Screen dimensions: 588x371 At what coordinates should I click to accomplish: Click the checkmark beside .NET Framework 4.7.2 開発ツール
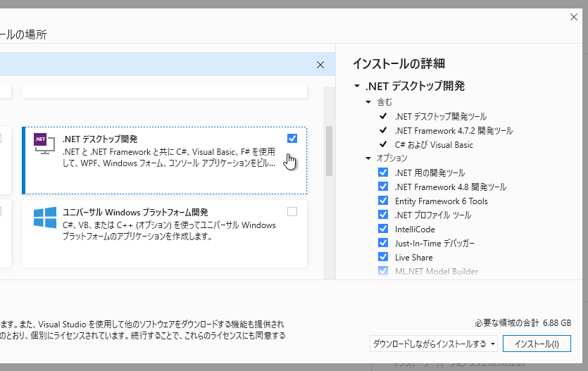383,130
